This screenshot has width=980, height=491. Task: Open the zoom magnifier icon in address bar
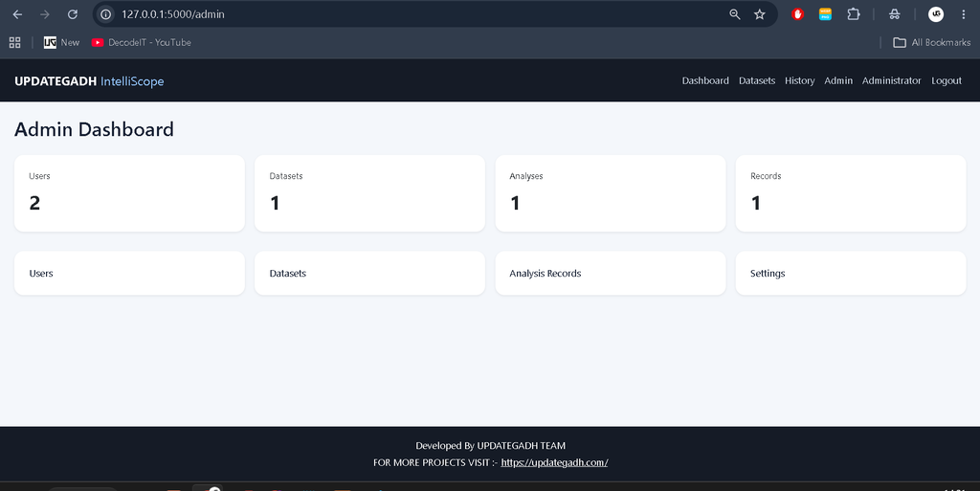tap(735, 13)
